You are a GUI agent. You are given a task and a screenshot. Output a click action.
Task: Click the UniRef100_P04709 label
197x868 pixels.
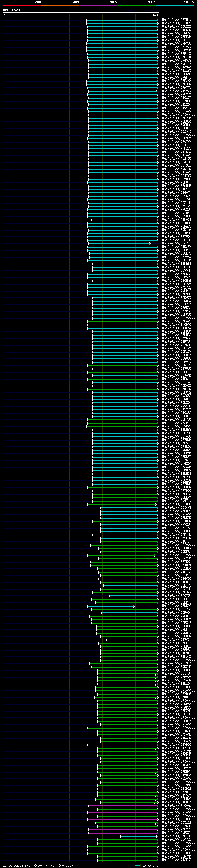[177, 162]
